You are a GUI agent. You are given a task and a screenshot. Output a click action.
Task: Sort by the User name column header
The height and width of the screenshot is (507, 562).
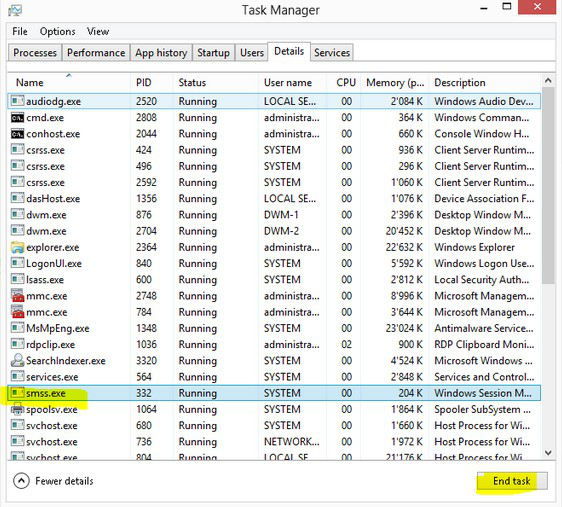pos(292,82)
